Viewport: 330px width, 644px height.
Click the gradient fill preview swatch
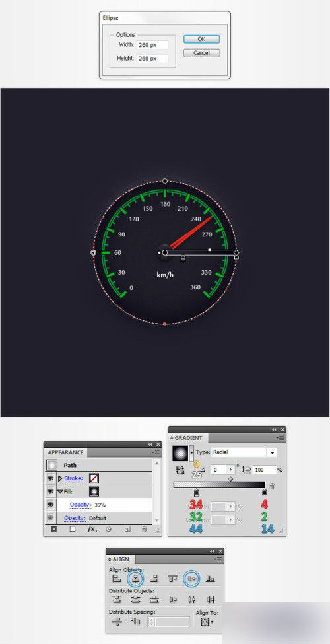181,453
